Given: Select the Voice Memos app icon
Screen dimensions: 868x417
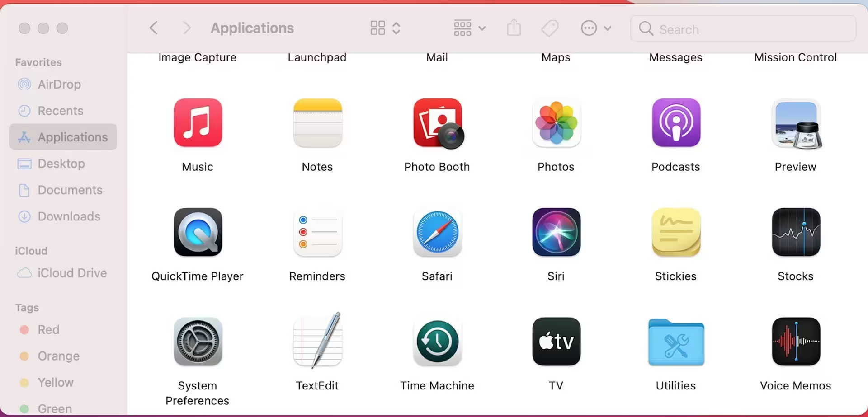Looking at the screenshot, I should tap(796, 342).
